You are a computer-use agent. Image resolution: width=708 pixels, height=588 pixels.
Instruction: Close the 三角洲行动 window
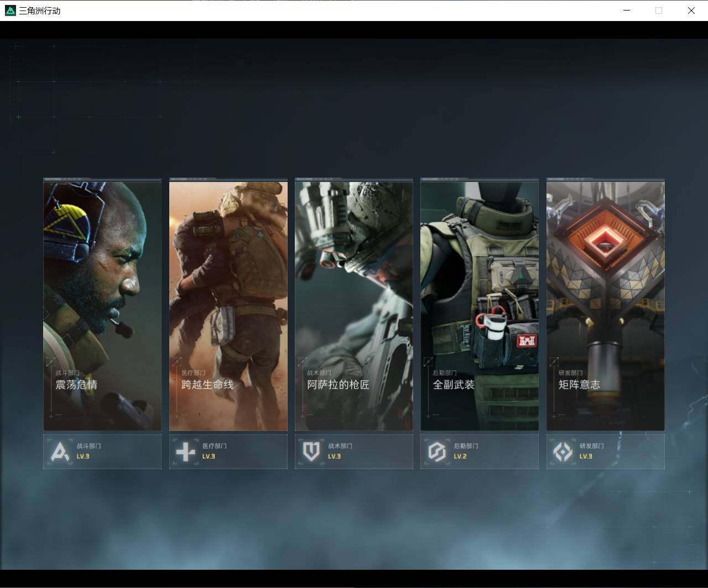tap(691, 11)
